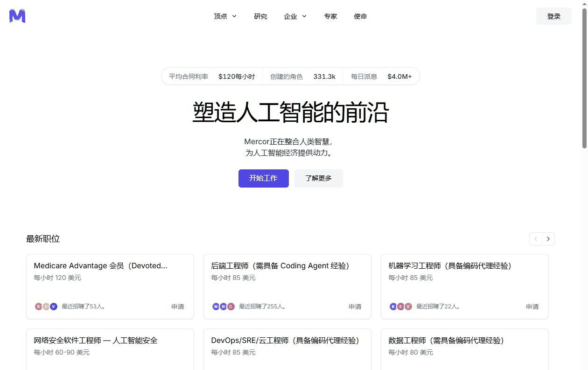Image resolution: width=588 pixels, height=370 pixels.
Task: Open the 网络安全软件工程师 job title
Action: (96, 341)
